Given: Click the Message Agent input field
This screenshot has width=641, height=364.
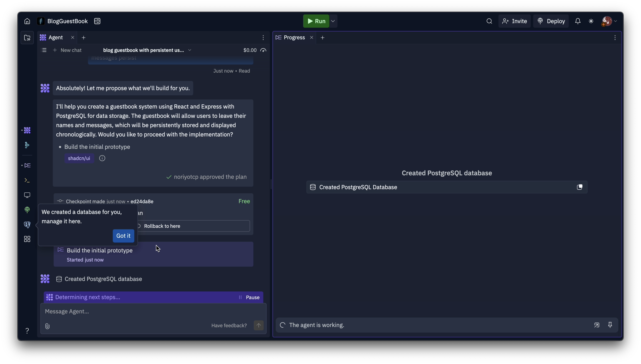Looking at the screenshot, I should (x=153, y=311).
